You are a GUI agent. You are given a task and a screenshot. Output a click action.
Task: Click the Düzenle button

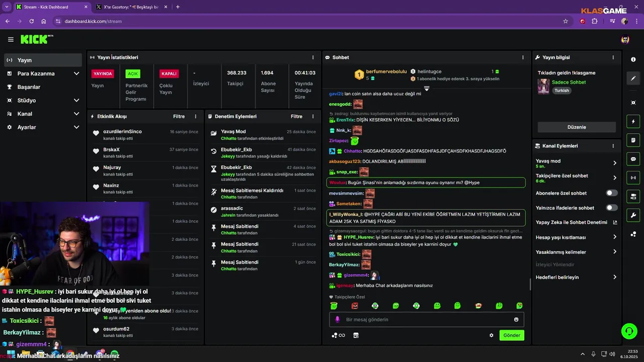[x=577, y=127]
